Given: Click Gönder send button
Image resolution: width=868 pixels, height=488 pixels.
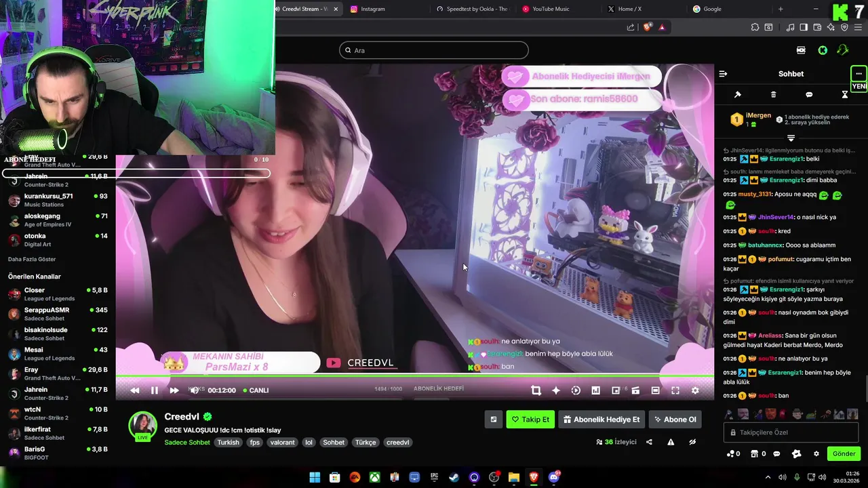Looking at the screenshot, I should click(x=844, y=453).
